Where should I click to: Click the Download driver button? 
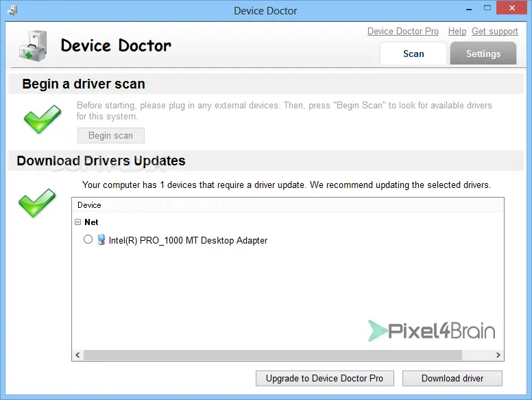click(452, 378)
